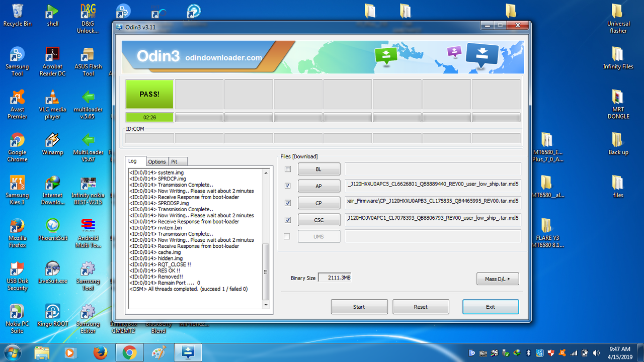Click the Bluetooth tray icon
Viewport: 644px width, 362px height.
(x=529, y=352)
